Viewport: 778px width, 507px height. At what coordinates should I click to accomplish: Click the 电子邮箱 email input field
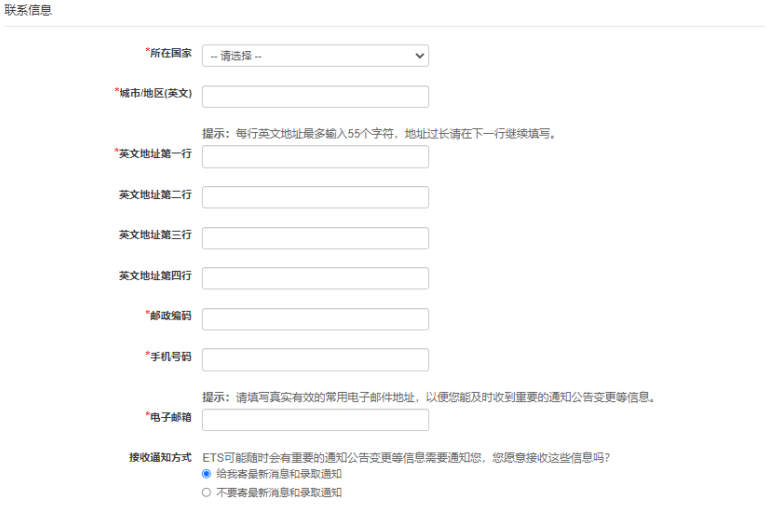pos(315,420)
